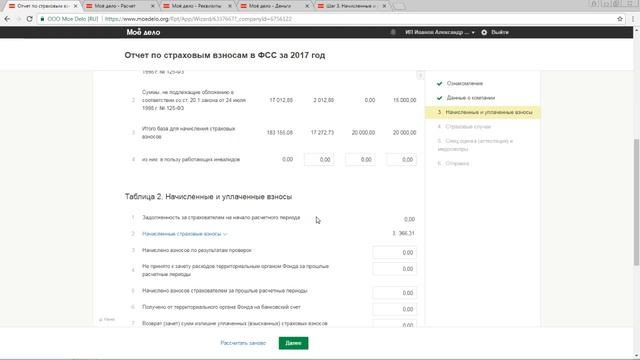Click the 183 155,08 total base value

coord(280,133)
